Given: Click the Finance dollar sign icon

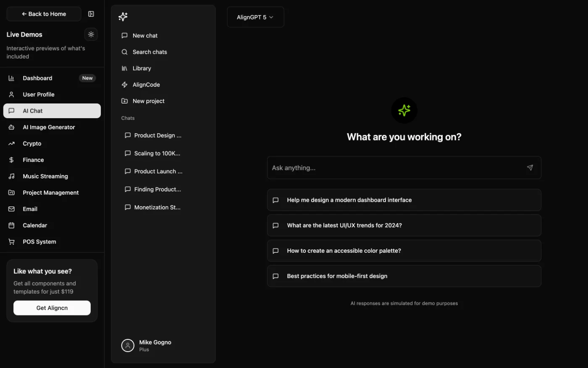Looking at the screenshot, I should [x=11, y=160].
